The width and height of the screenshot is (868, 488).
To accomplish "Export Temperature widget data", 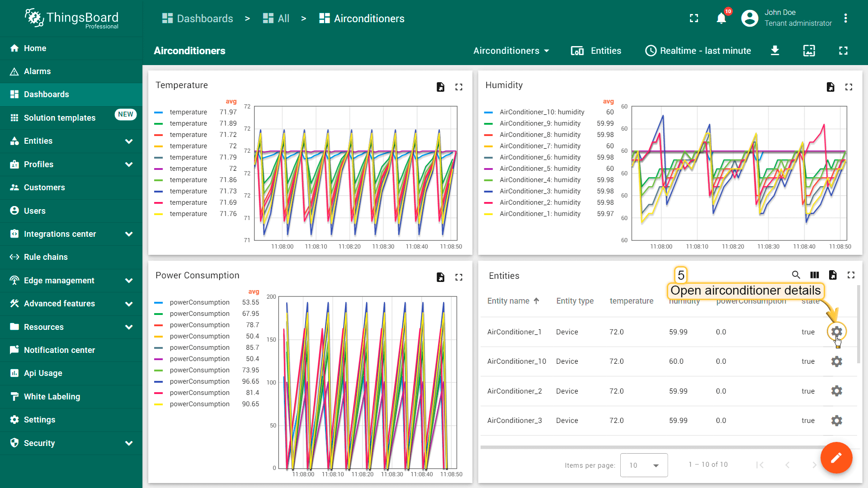I will coord(440,87).
